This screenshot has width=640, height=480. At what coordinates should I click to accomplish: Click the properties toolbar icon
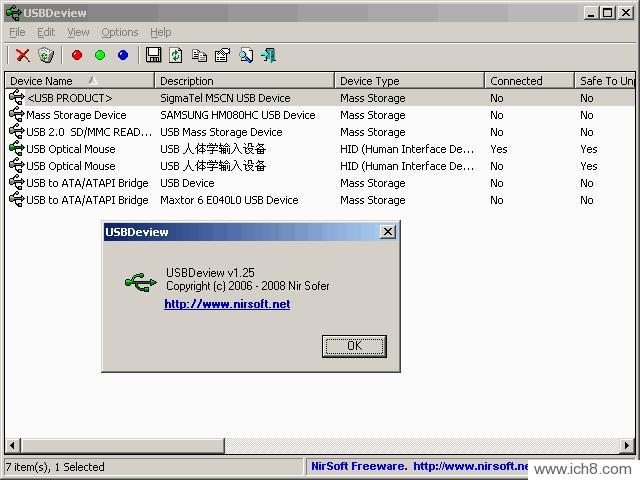(222, 55)
